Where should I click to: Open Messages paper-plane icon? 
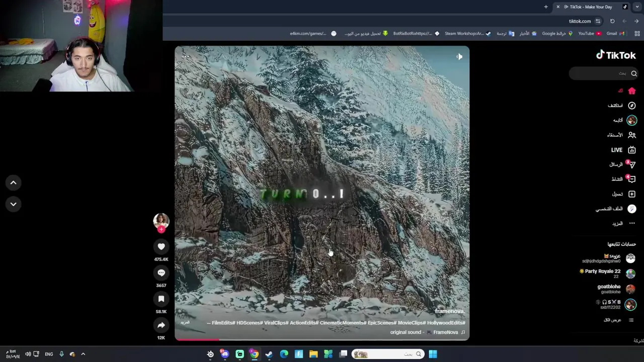(632, 164)
